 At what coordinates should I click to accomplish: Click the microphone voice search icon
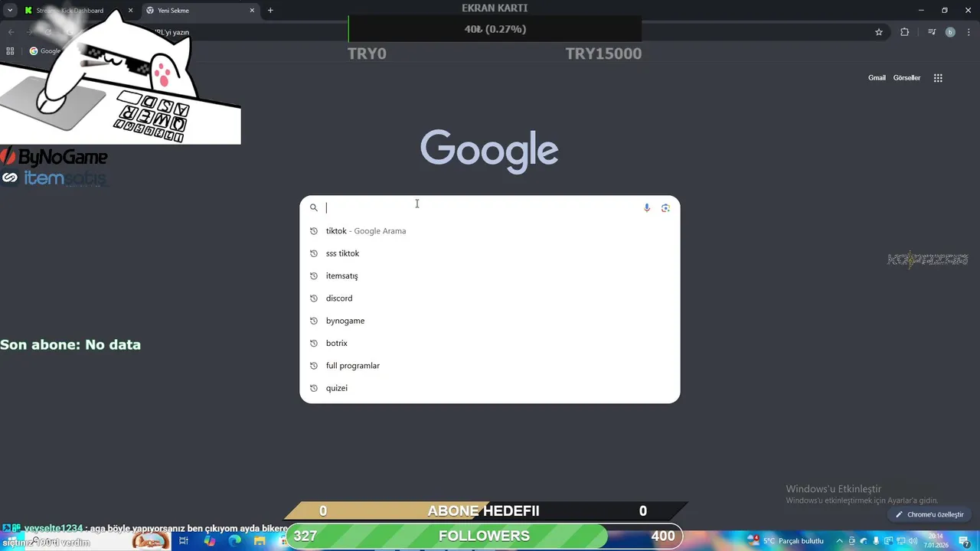point(647,207)
